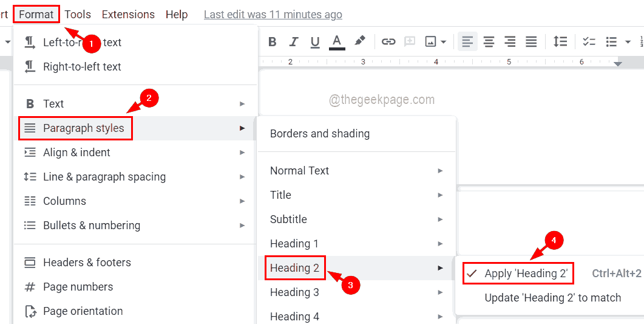Open the highlight color tool
Image resolution: width=644 pixels, height=324 pixels.
click(x=359, y=41)
